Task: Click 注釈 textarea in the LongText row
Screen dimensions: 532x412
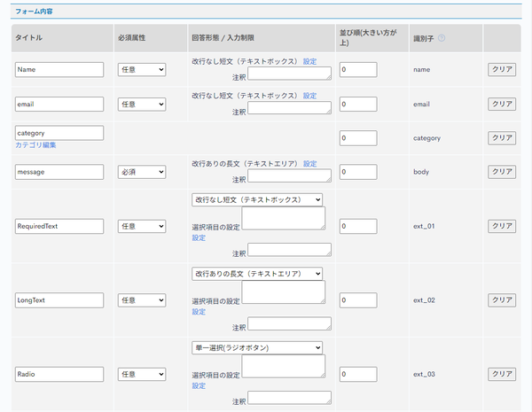Action: (x=289, y=323)
